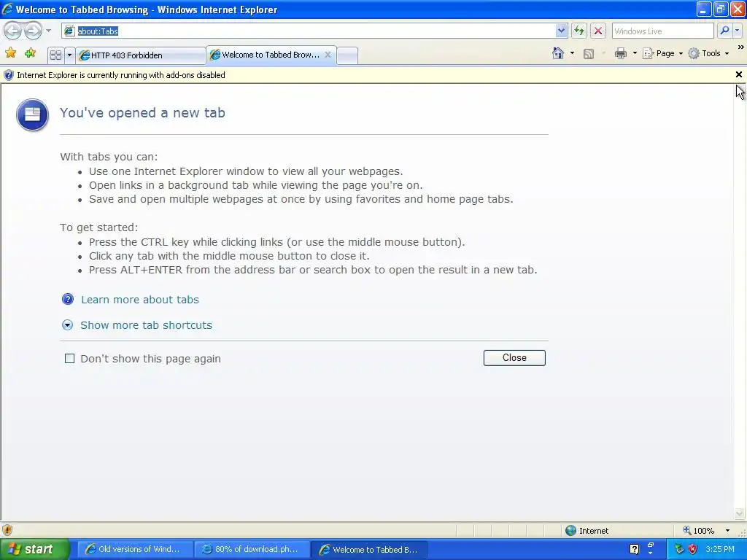
Task: Click the question mark tray icon
Action: click(634, 549)
